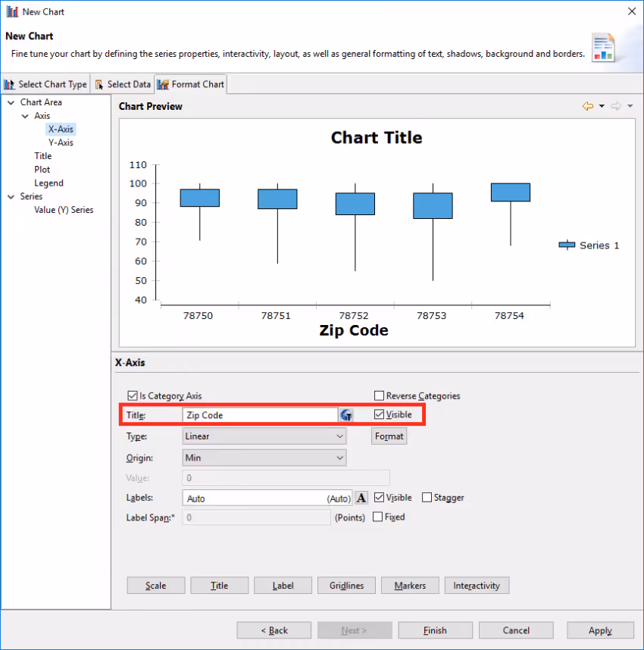This screenshot has height=650, width=644.
Task: Click the Cancel button
Action: point(516,630)
